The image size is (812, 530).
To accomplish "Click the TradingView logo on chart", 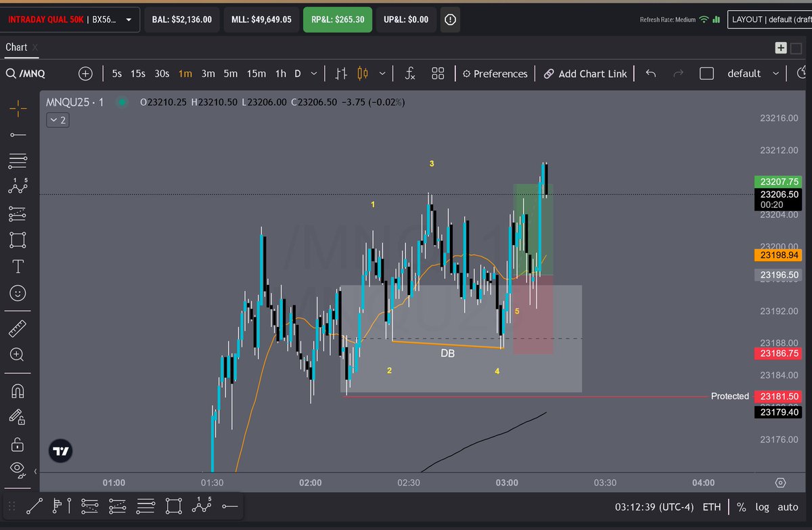I will (61, 451).
